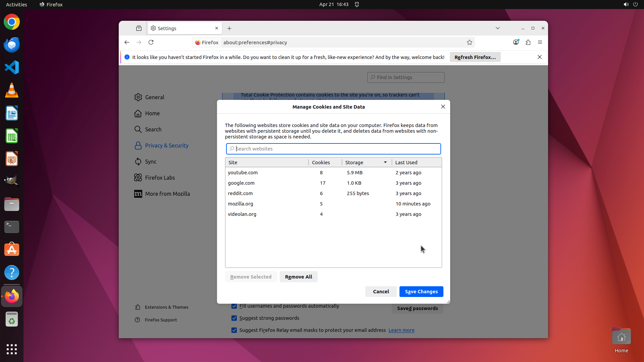Toggle Suggest Firefox Relay email masks checkbox
Image resolution: width=644 pixels, height=362 pixels.
234,330
